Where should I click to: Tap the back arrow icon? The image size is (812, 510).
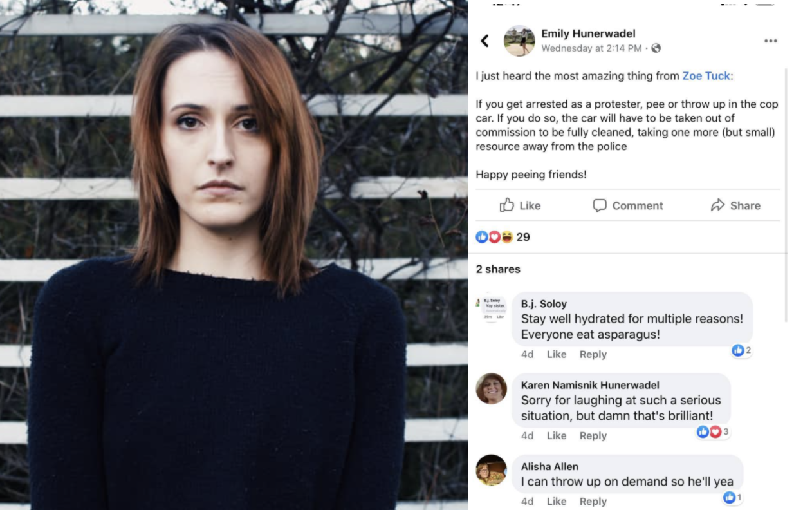(485, 41)
